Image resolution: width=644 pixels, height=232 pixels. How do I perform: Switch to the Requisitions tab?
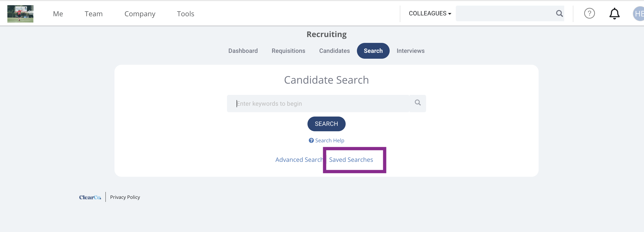288,51
